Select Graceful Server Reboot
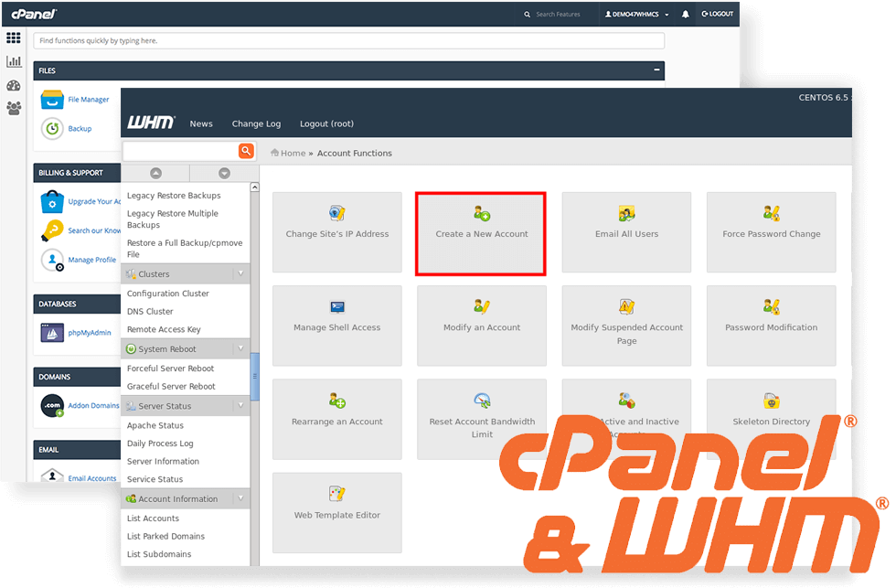 point(171,386)
